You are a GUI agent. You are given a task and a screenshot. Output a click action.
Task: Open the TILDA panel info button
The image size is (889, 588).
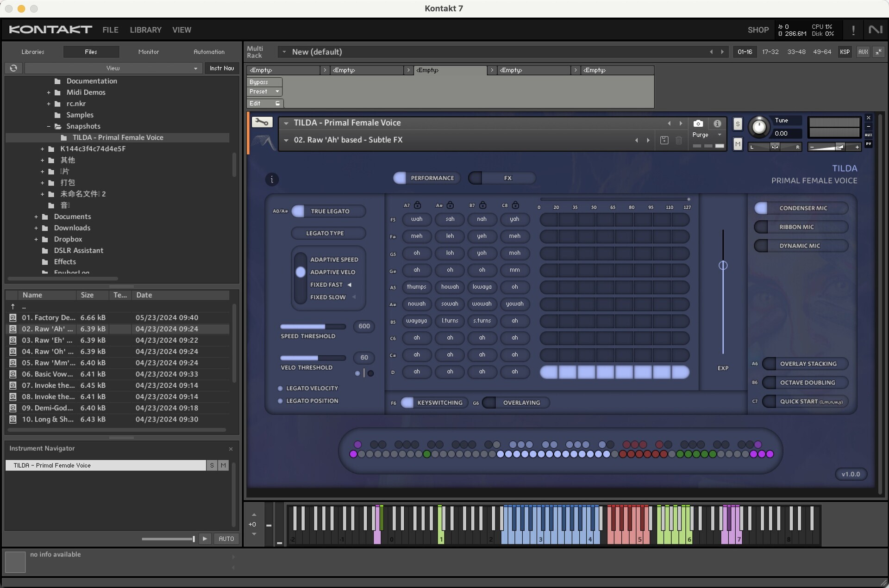(x=272, y=179)
